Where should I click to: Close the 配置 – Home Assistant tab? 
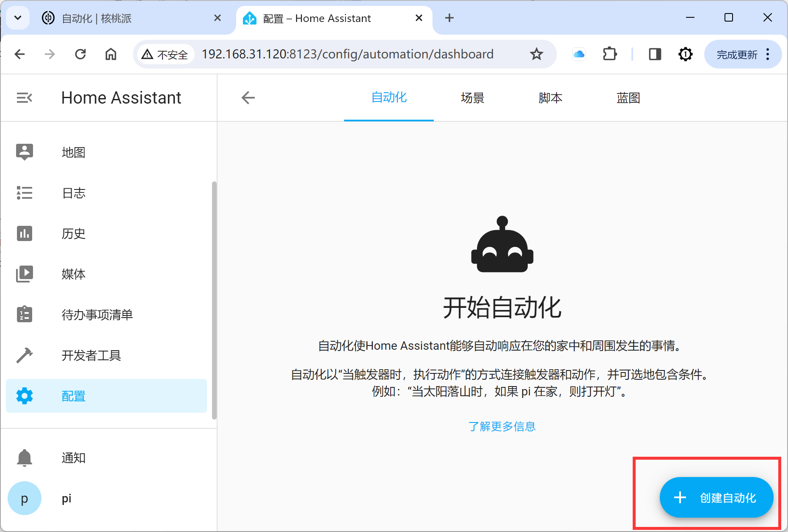pos(419,18)
